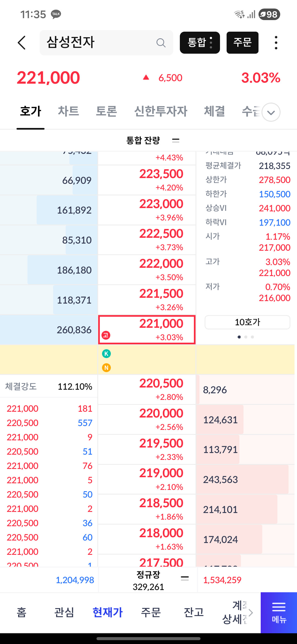
Task: Tap the green K marker icon
Action: coord(106,353)
